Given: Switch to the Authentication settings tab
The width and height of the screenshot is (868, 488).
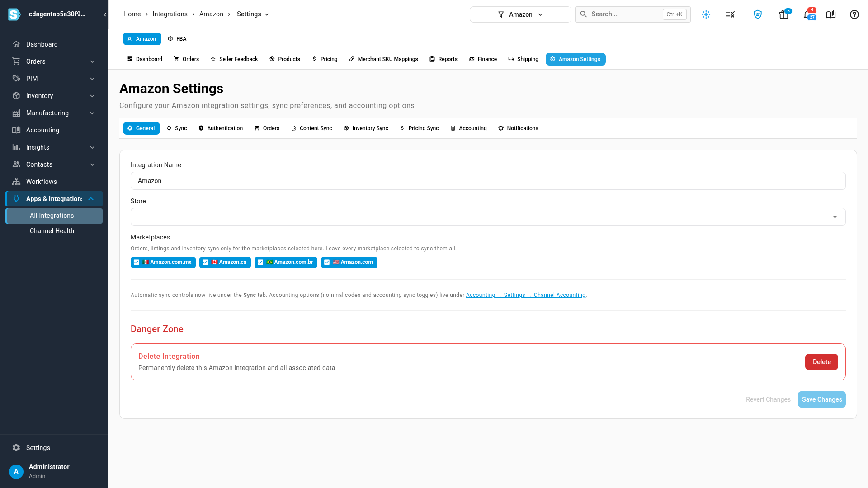Looking at the screenshot, I should click(221, 128).
